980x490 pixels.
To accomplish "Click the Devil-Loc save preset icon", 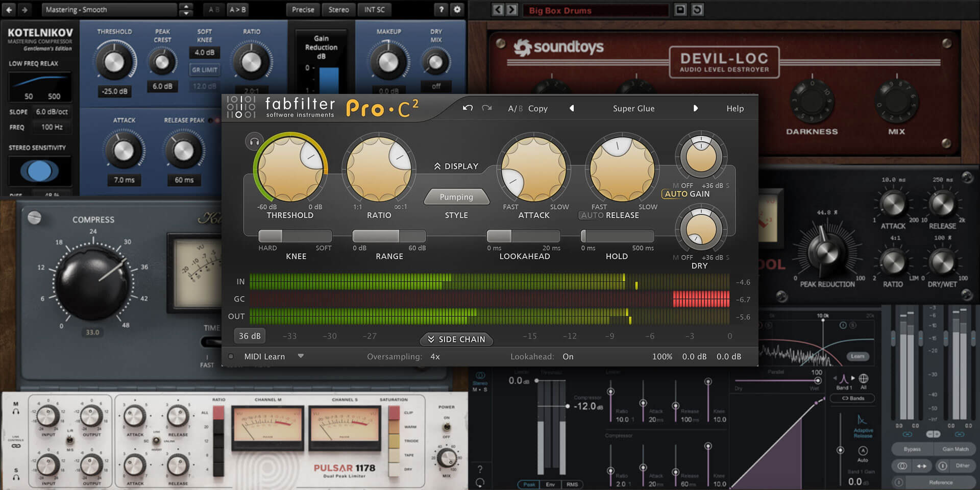I will 680,10.
